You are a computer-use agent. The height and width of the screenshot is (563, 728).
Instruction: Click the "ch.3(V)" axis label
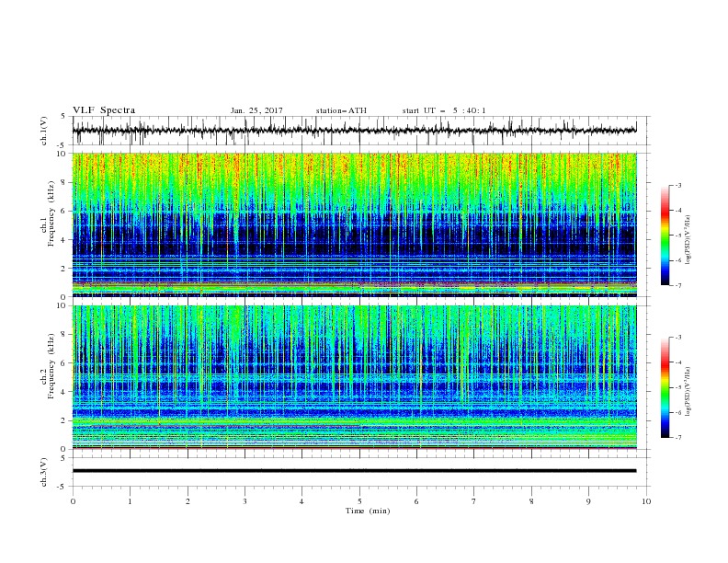pos(44,472)
